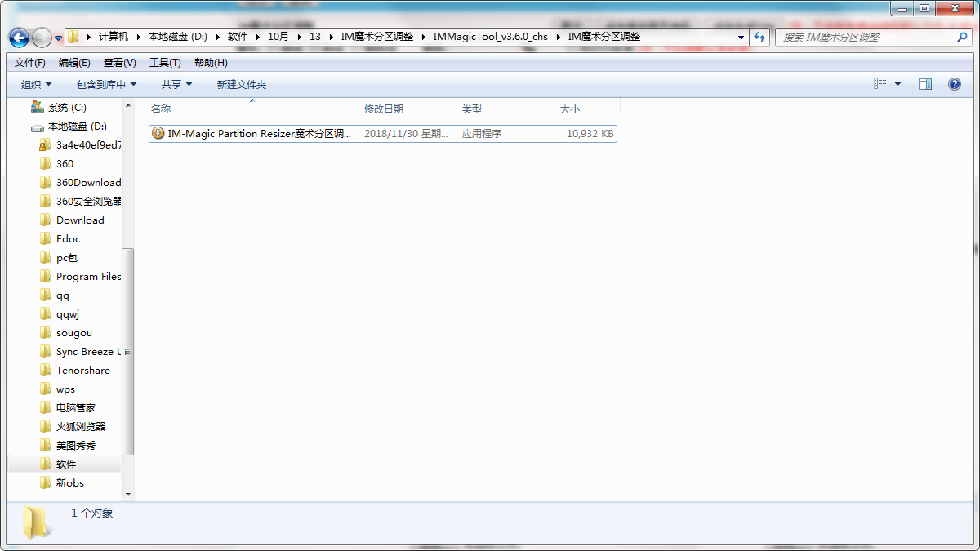Click the IM-Magic Partition Resizer application icon
980x551 pixels.
(158, 133)
